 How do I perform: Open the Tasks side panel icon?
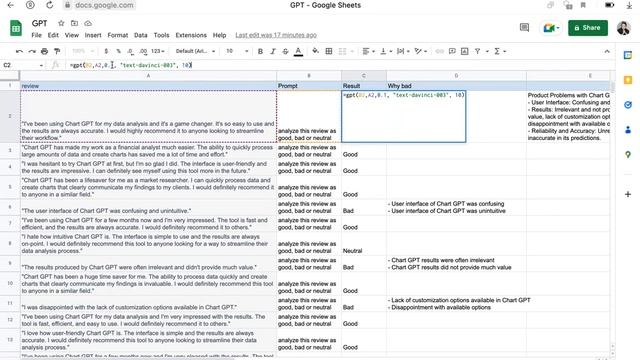point(628,105)
